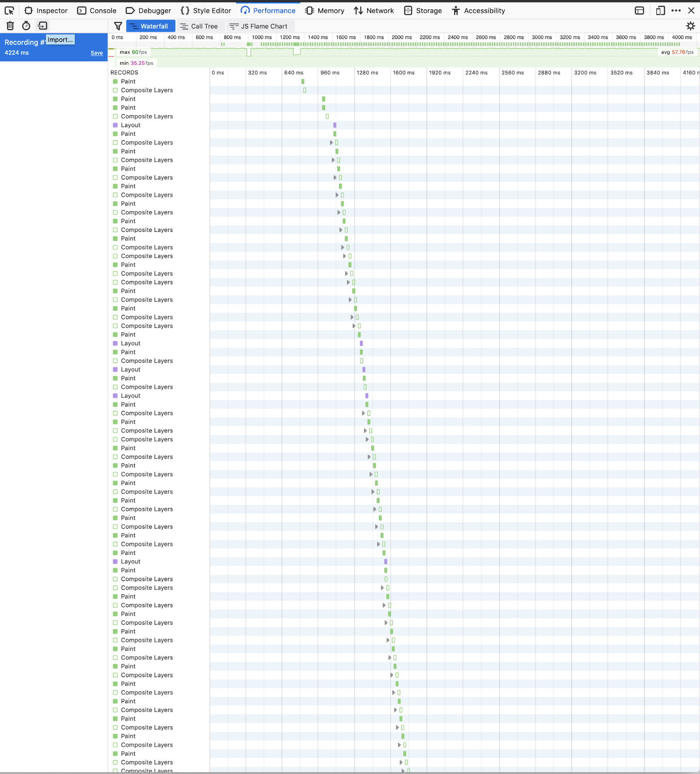Open the three-dot DevTools options menu
The image size is (700, 774).
(676, 10)
